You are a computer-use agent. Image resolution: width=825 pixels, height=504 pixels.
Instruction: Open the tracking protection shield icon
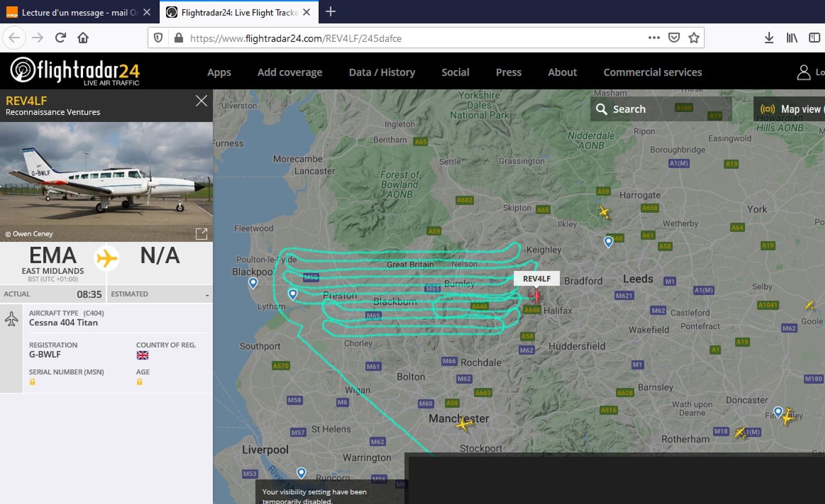coord(159,38)
